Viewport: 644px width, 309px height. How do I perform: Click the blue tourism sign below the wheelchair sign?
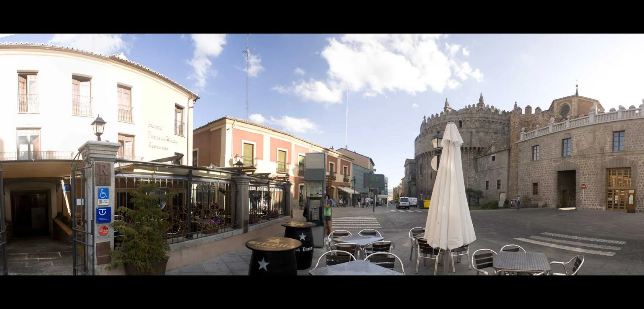click(x=103, y=215)
